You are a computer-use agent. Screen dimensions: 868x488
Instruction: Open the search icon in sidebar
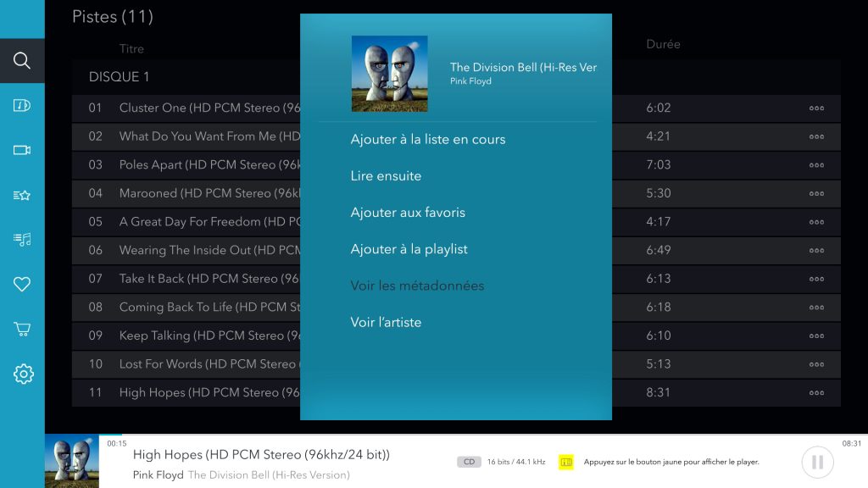coord(22,60)
